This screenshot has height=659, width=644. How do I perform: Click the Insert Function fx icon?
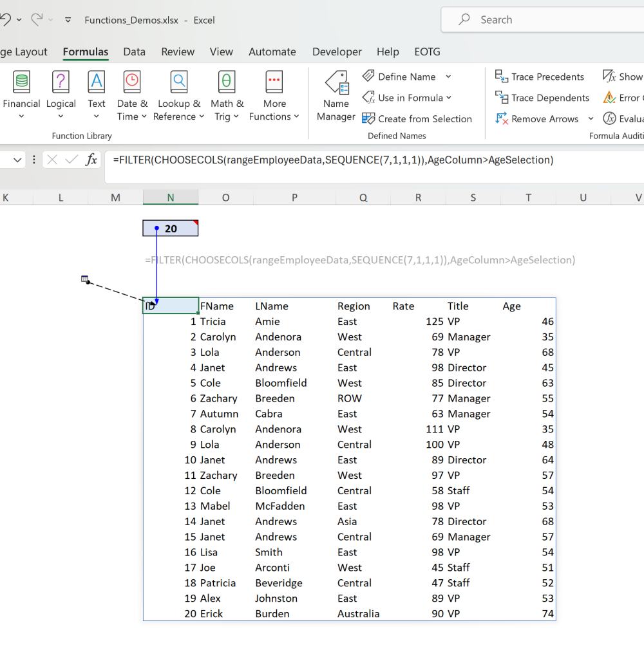[x=91, y=160]
